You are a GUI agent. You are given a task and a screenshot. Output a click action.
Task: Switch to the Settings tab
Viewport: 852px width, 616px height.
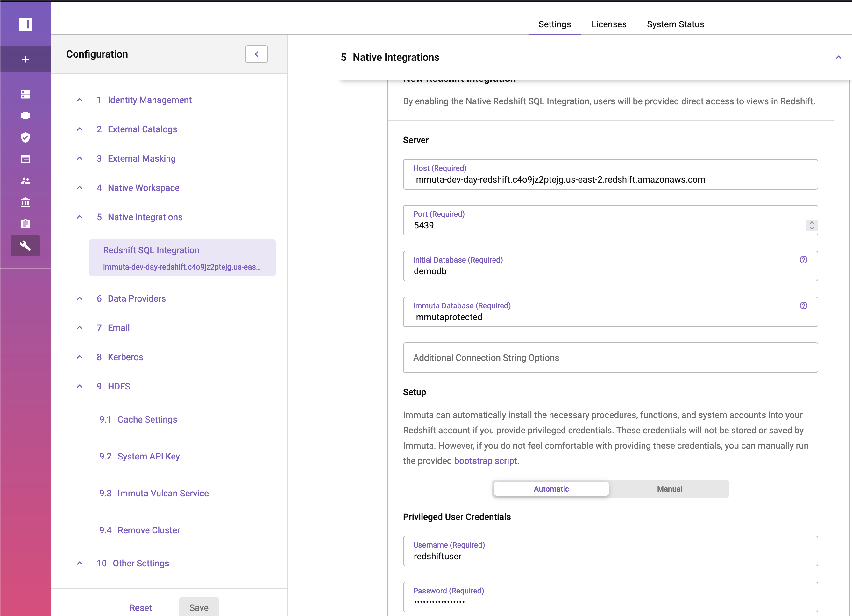(x=555, y=24)
